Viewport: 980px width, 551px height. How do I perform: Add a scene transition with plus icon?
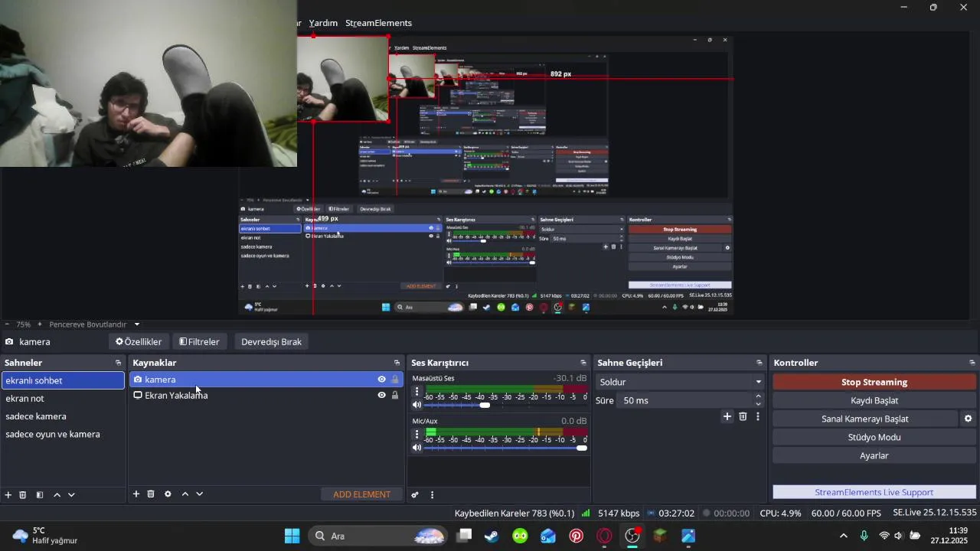pos(727,416)
